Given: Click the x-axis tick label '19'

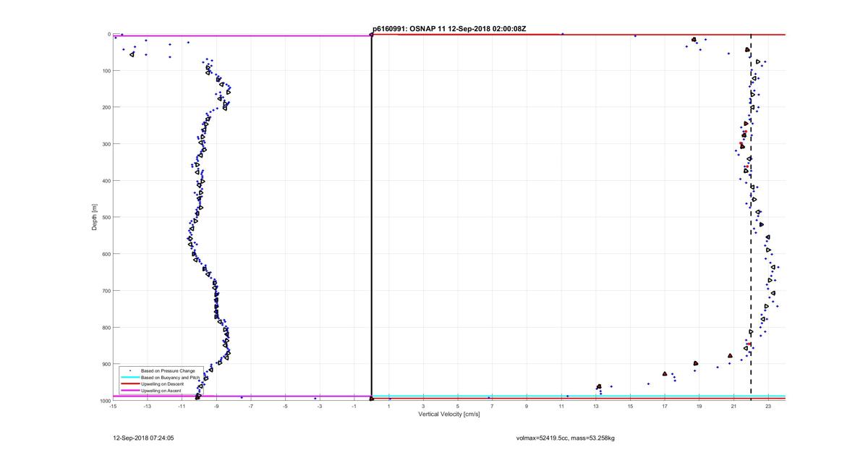Looking at the screenshot, I should point(699,407).
